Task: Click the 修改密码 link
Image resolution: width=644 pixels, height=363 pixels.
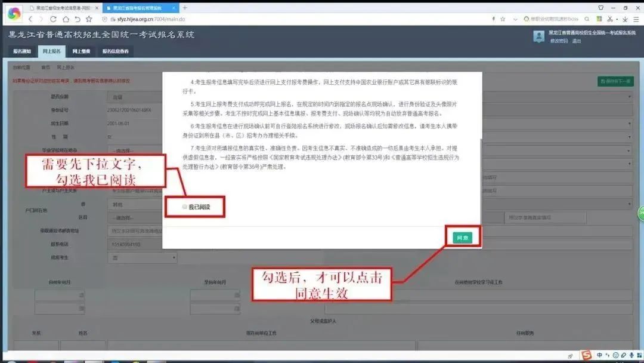Action: 559,41
